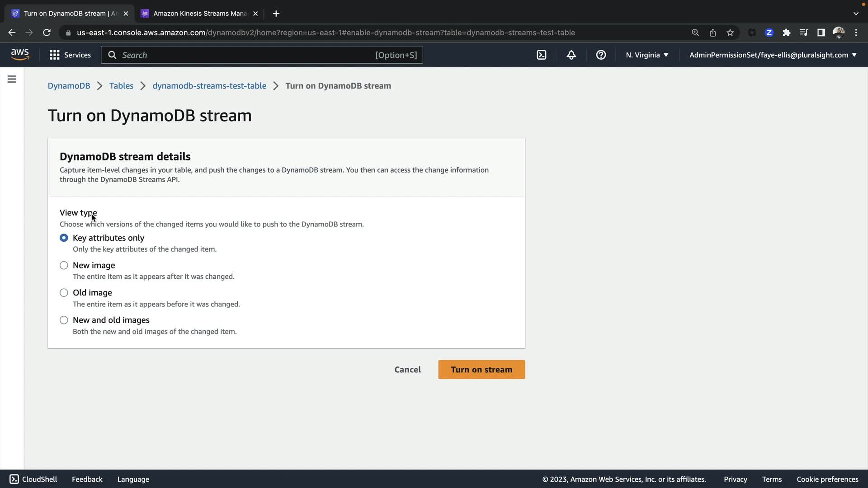
Task: Click the AWS logo home icon
Action: coord(20,54)
